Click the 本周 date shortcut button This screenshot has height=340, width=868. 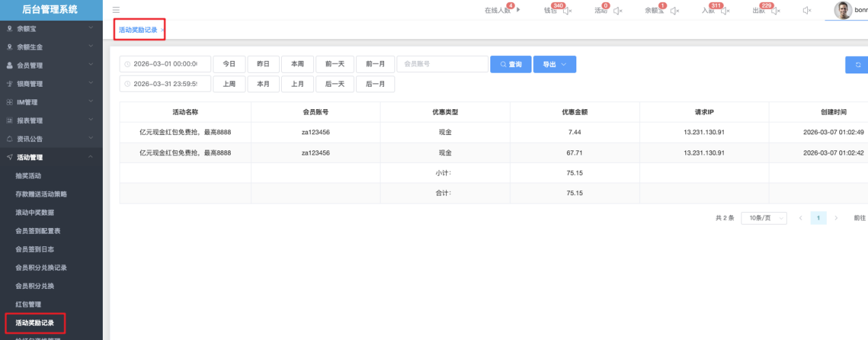click(297, 64)
